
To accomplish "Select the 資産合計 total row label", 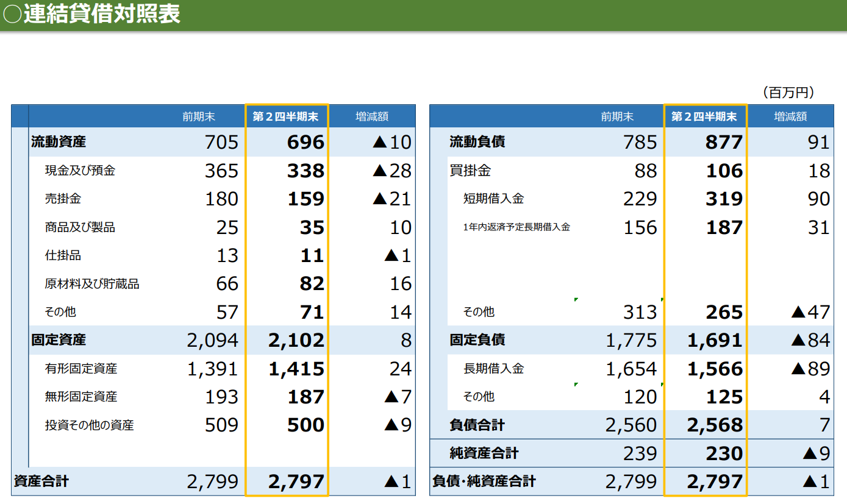I will (x=41, y=481).
